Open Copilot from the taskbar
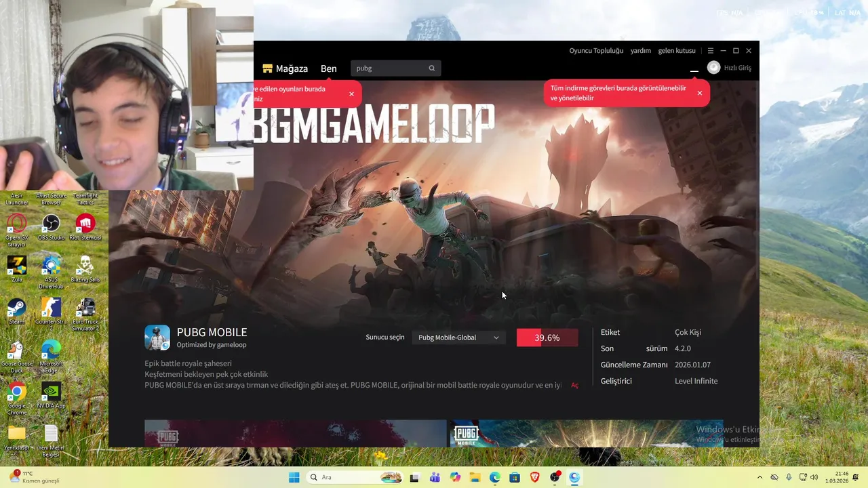This screenshot has height=488, width=868. tap(455, 477)
